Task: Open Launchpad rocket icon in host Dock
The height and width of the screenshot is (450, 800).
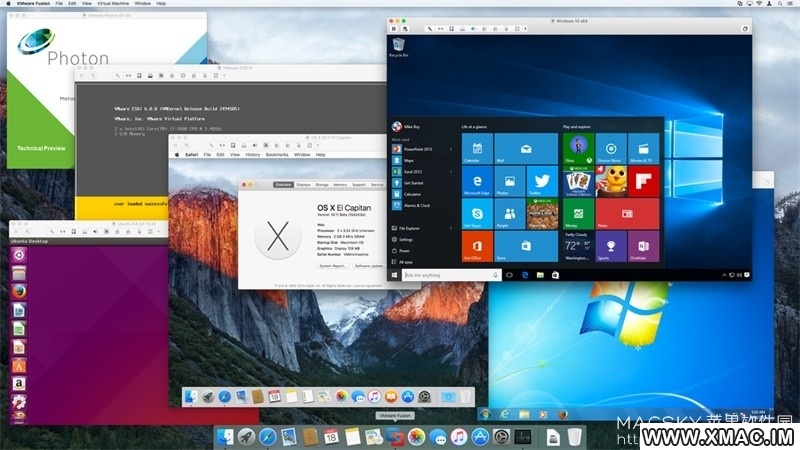Action: pyautogui.click(x=246, y=437)
